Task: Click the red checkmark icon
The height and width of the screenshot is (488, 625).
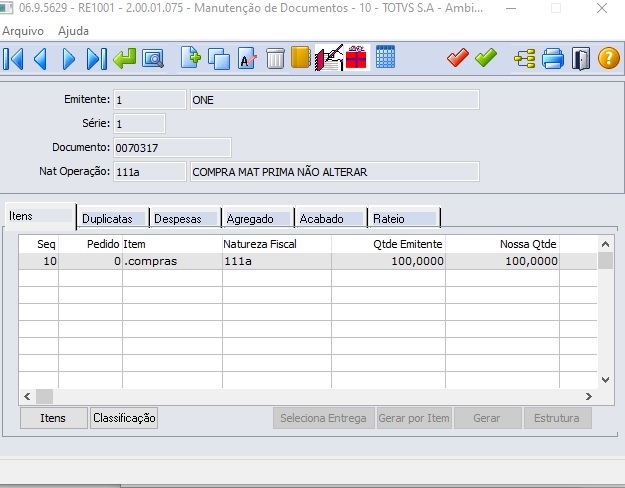Action: tap(458, 57)
